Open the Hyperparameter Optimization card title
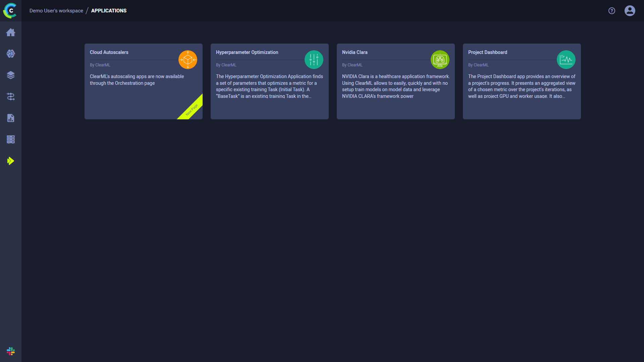The width and height of the screenshot is (644, 362). tap(247, 52)
